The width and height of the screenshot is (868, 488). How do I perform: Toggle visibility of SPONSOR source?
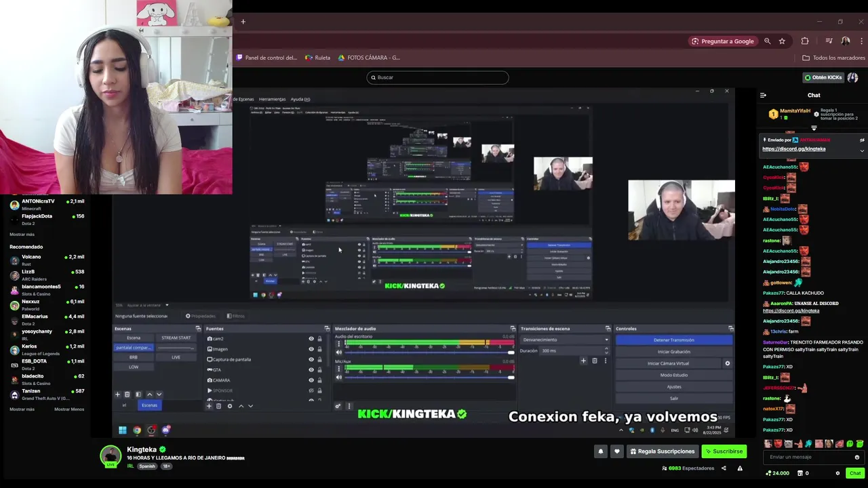[311, 390]
